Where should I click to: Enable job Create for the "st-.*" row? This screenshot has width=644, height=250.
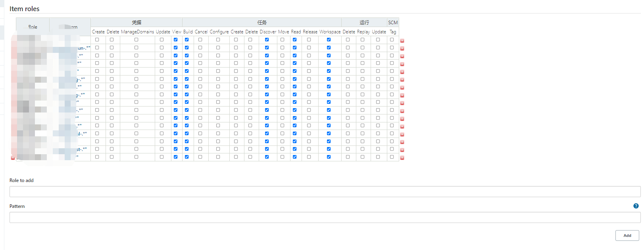point(236,149)
